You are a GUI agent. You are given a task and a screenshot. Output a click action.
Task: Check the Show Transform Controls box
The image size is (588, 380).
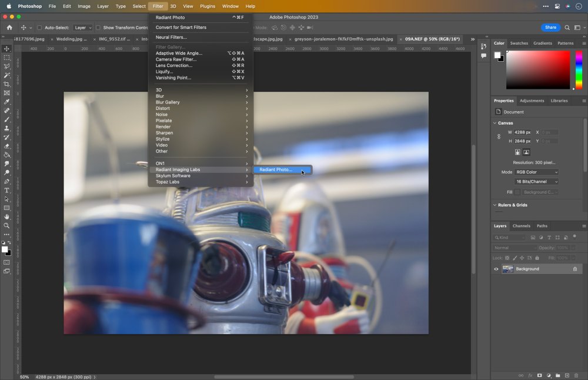(98, 28)
